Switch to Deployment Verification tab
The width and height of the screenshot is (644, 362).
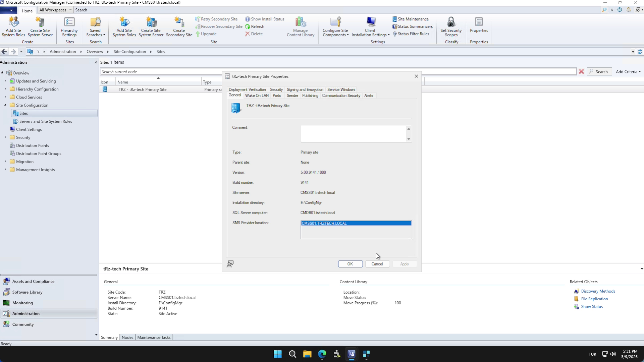(247, 89)
